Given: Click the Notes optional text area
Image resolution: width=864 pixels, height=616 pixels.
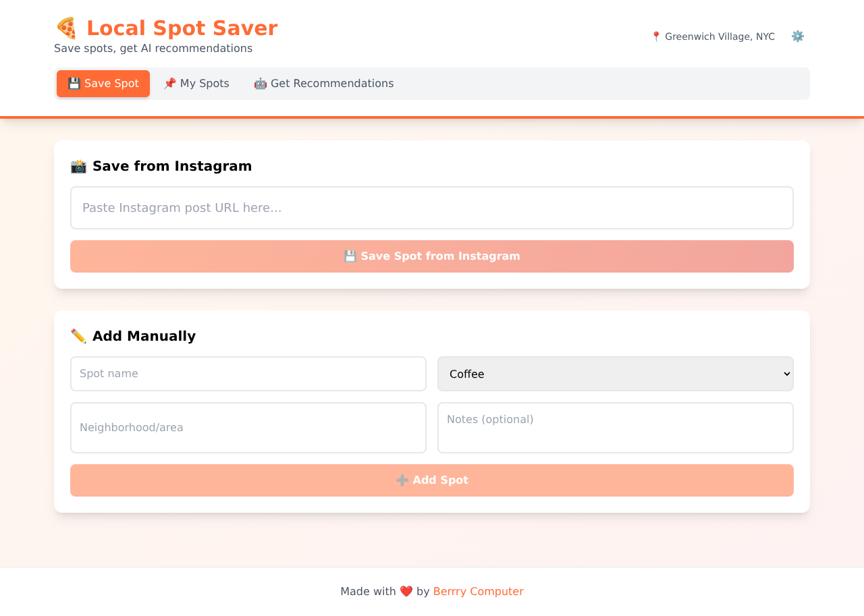Looking at the screenshot, I should click(615, 428).
